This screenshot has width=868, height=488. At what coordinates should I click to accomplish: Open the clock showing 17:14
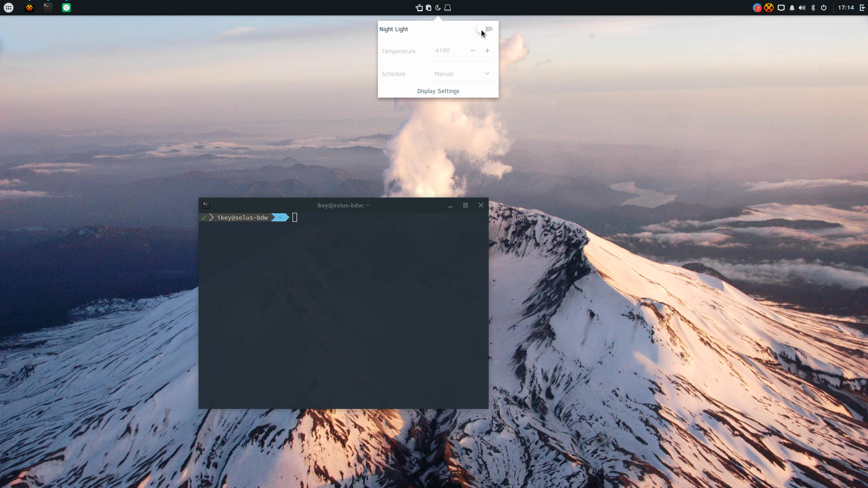846,8
